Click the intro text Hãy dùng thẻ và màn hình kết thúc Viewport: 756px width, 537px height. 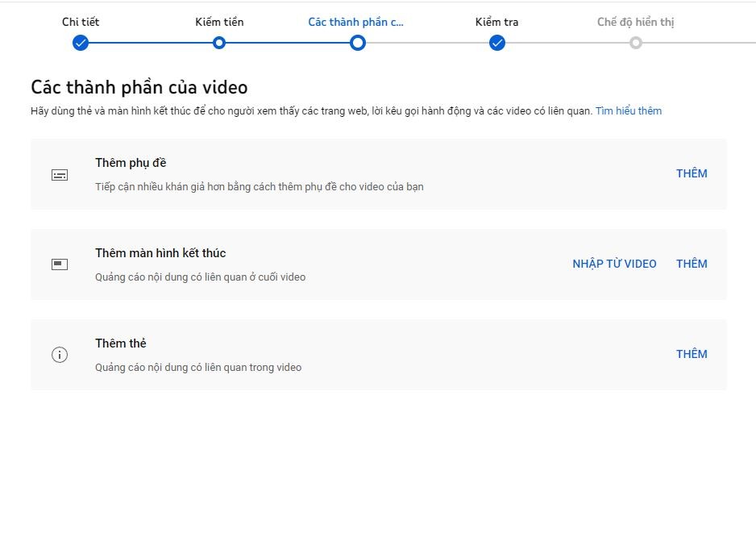pos(311,111)
